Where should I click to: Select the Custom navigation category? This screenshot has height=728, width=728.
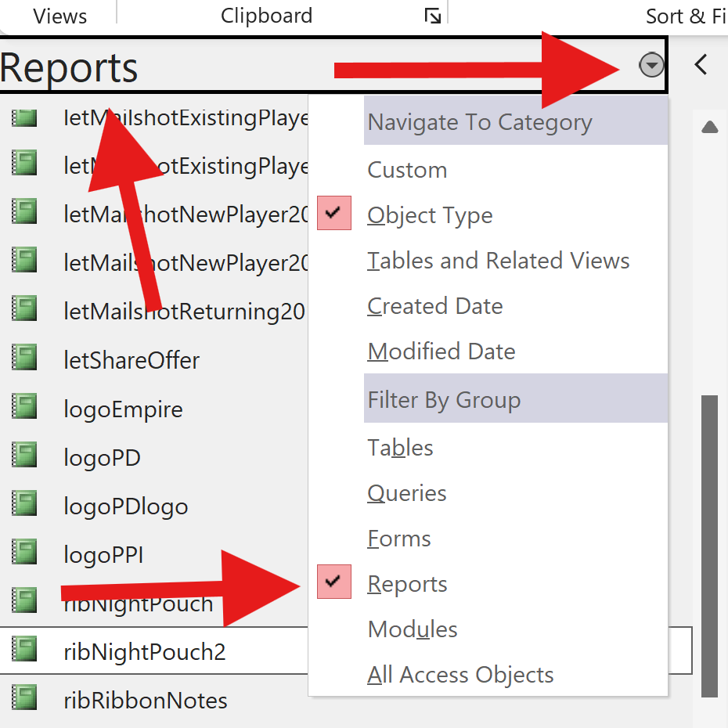(x=407, y=170)
